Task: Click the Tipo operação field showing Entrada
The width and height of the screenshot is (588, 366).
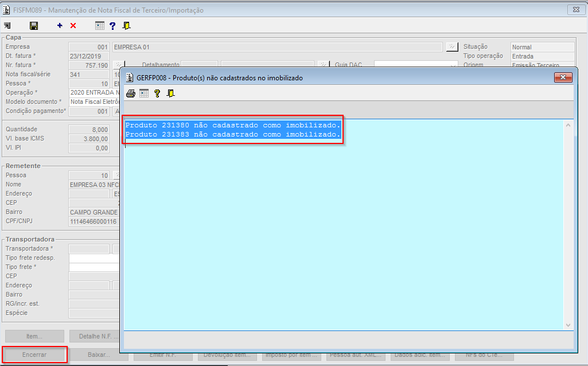Action: click(542, 56)
